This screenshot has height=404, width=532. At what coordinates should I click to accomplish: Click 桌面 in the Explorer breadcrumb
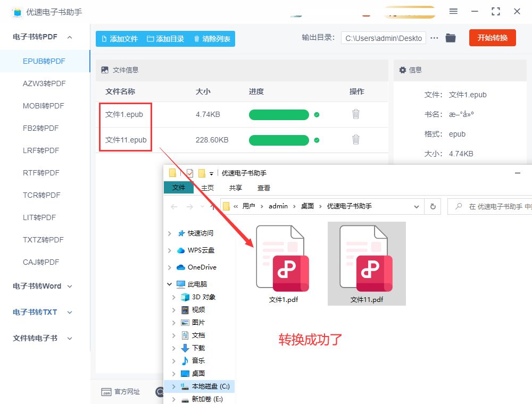click(307, 206)
